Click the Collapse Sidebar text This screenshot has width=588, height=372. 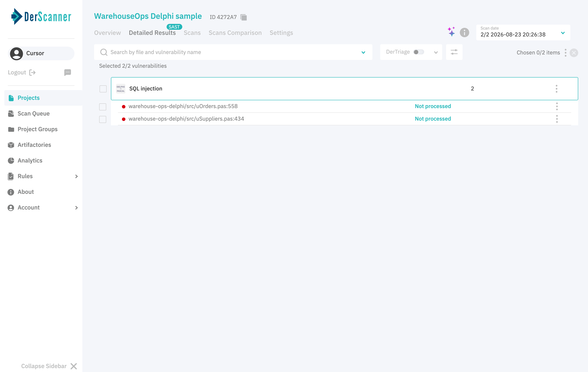tap(44, 366)
